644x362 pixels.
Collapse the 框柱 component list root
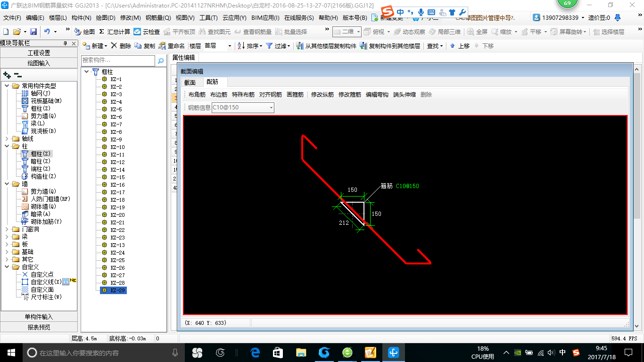pos(86,72)
